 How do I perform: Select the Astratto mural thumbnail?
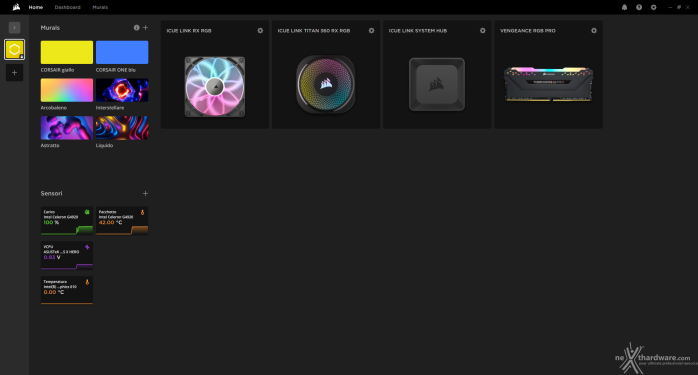[x=67, y=128]
